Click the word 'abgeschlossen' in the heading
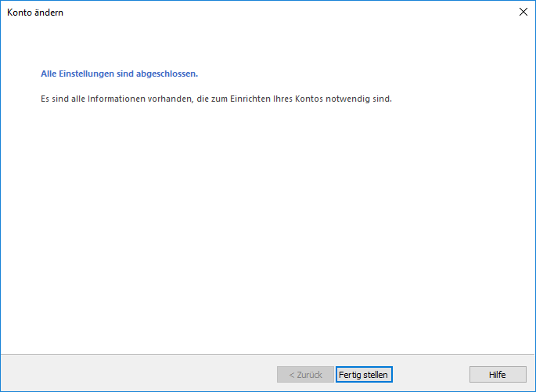 [x=169, y=74]
